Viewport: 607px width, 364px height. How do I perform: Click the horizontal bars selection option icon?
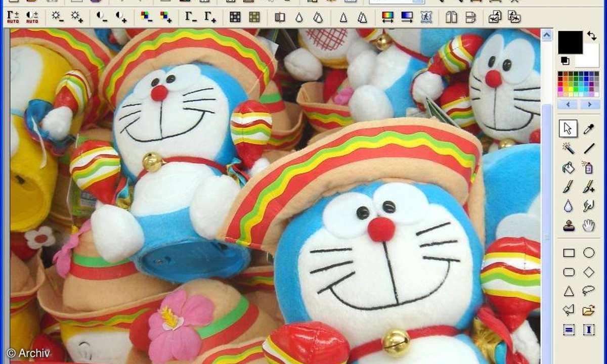pos(569,330)
